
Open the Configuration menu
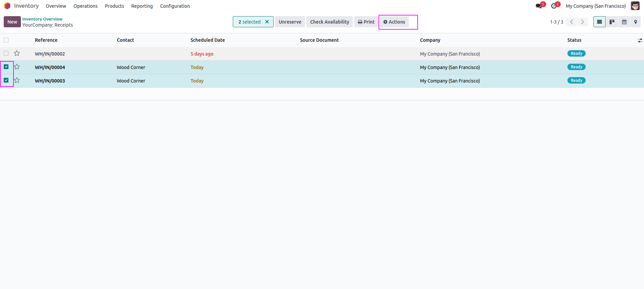[175, 6]
